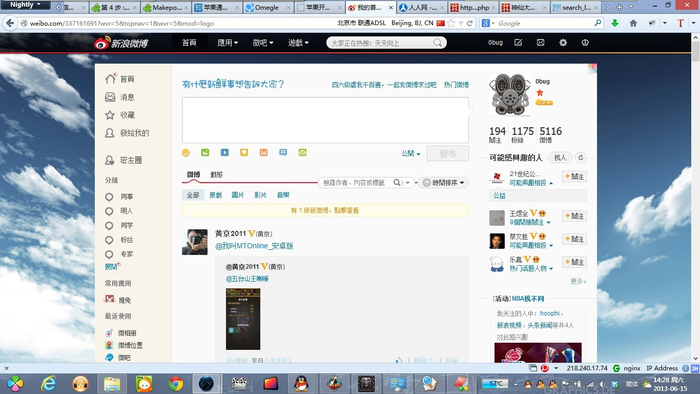Viewport: 700px width, 394px height.
Task: Click the compose post icon in top bar
Action: pos(518,42)
